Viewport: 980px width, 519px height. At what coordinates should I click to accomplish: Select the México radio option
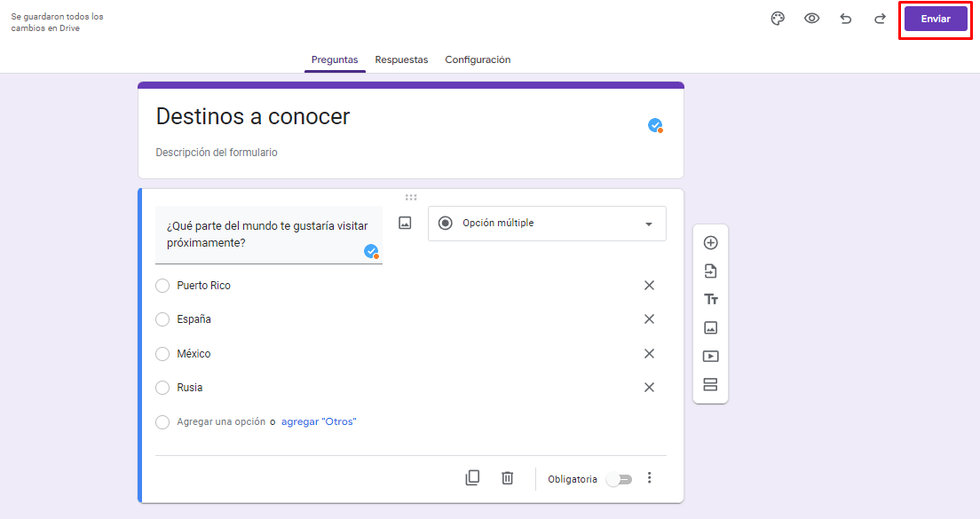click(x=162, y=354)
